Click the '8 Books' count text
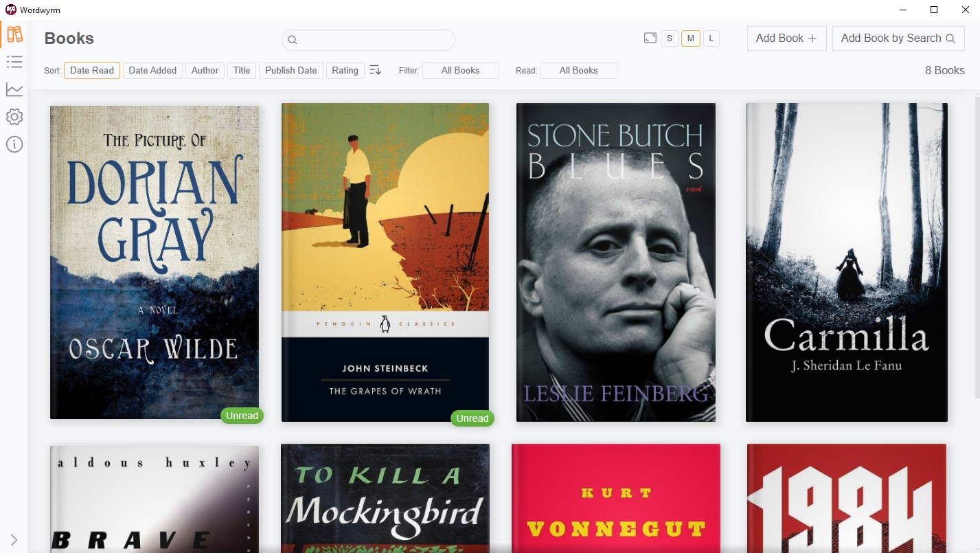980x553 pixels. (x=944, y=70)
